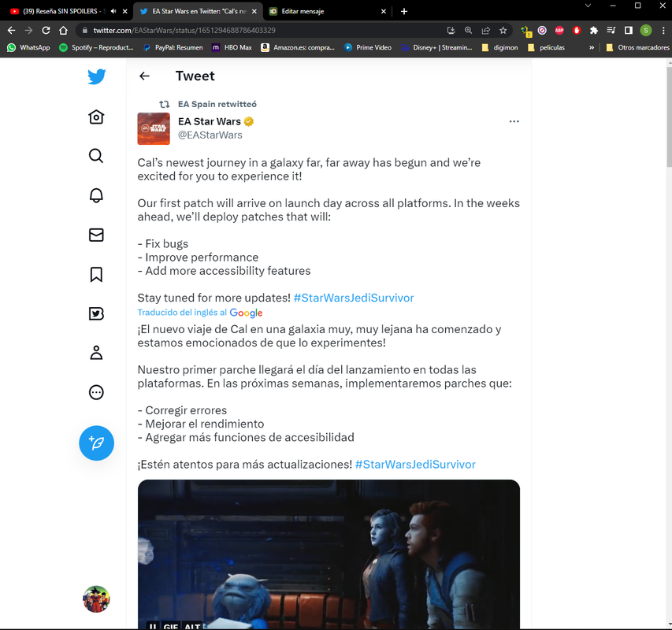Open the Amazon.es bookmark
Screen dimensions: 672x630
pos(298,47)
